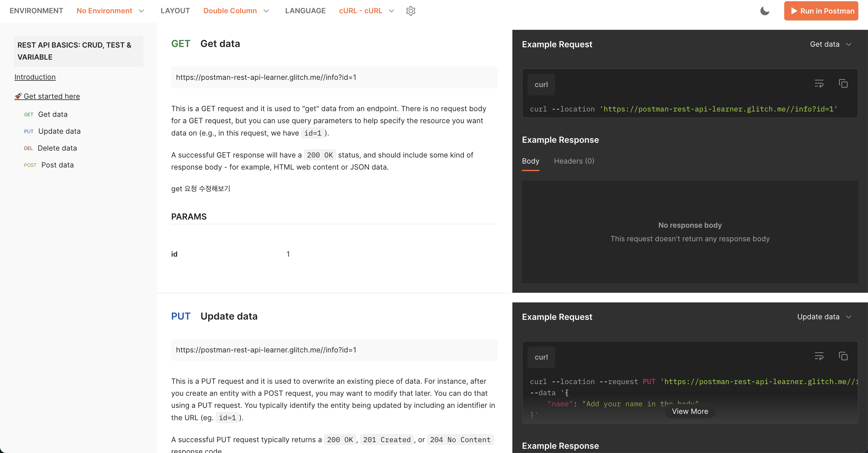Click the LAYOUT label
This screenshot has width=868, height=453.
coord(175,11)
